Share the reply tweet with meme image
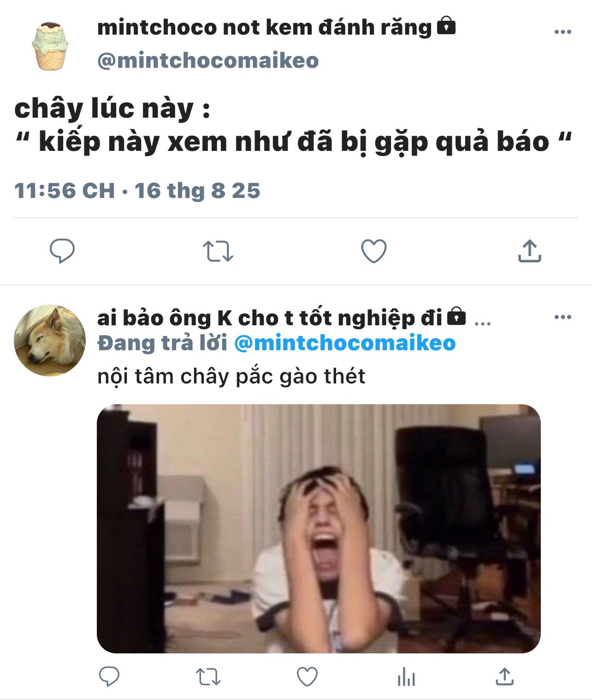Image resolution: width=592 pixels, height=700 pixels. (504, 676)
